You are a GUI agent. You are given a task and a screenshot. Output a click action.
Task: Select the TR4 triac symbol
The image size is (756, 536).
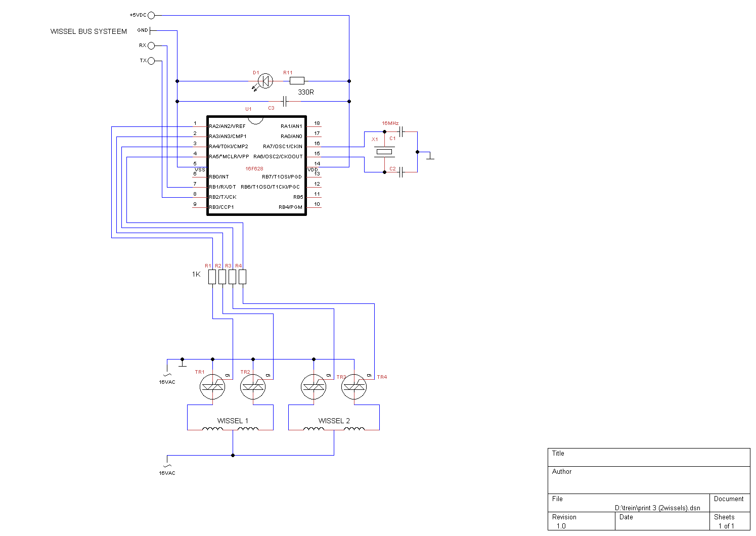point(354,387)
